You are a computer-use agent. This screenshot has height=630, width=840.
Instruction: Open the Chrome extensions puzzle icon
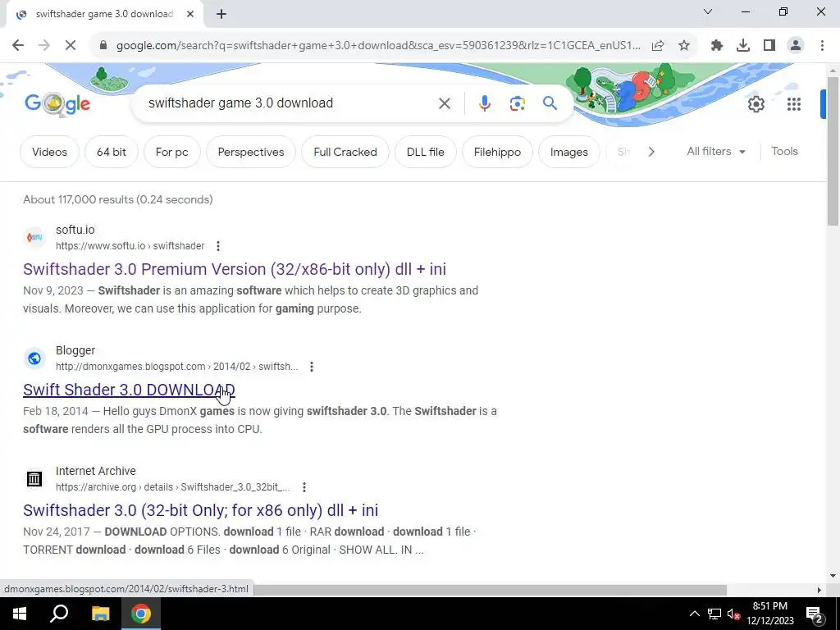717,46
